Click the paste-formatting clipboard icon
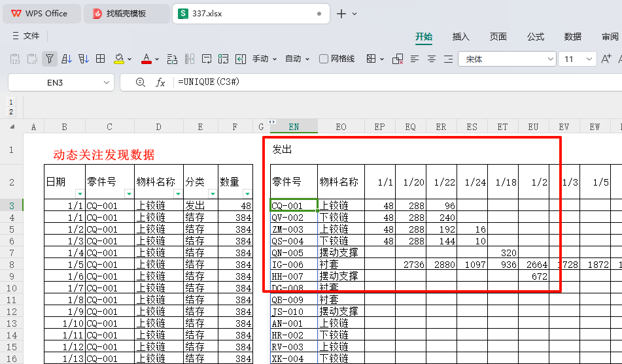The image size is (622, 364). (x=33, y=59)
